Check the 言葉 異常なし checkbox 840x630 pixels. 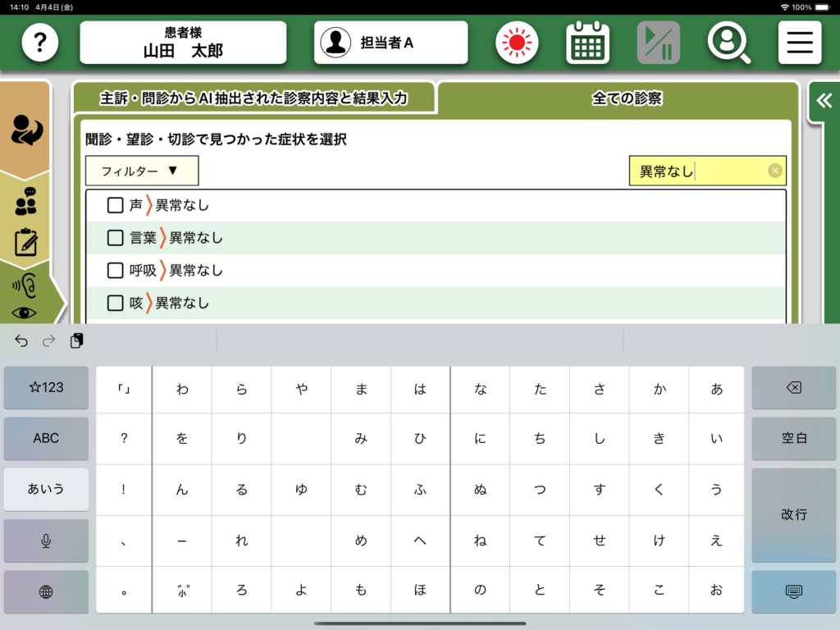(x=116, y=238)
